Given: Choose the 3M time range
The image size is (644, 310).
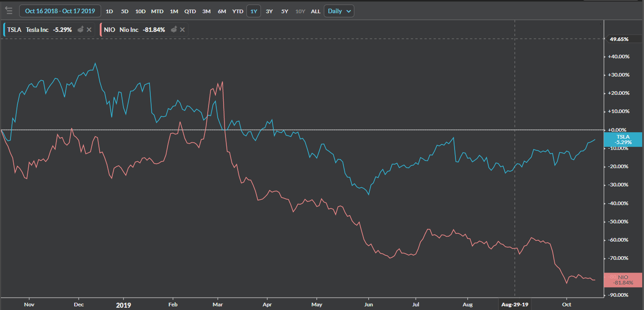Looking at the screenshot, I should [206, 11].
